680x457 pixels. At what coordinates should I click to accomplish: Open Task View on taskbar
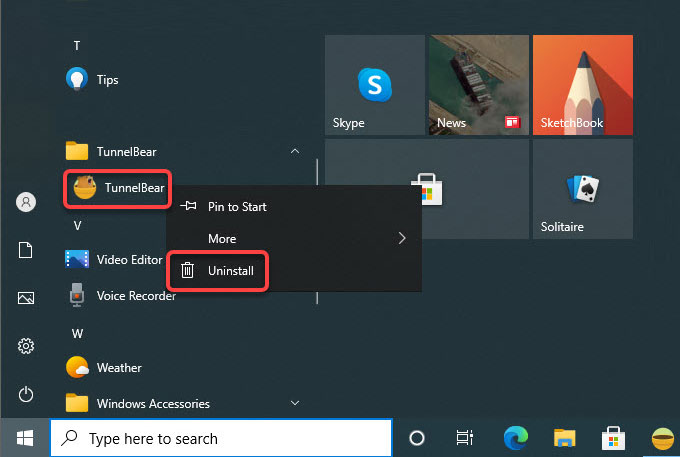(x=464, y=438)
